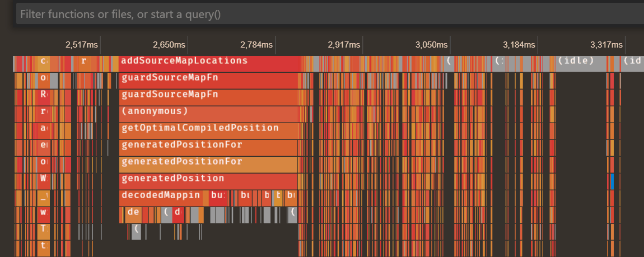Viewport: 644px width, 257px height.
Task: Click the lighter lower generatedPositionFor bar
Action: tap(208, 162)
